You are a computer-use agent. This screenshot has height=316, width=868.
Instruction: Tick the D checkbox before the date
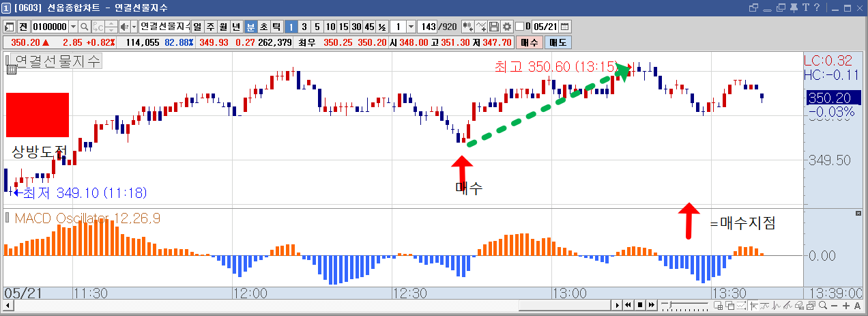tap(519, 27)
